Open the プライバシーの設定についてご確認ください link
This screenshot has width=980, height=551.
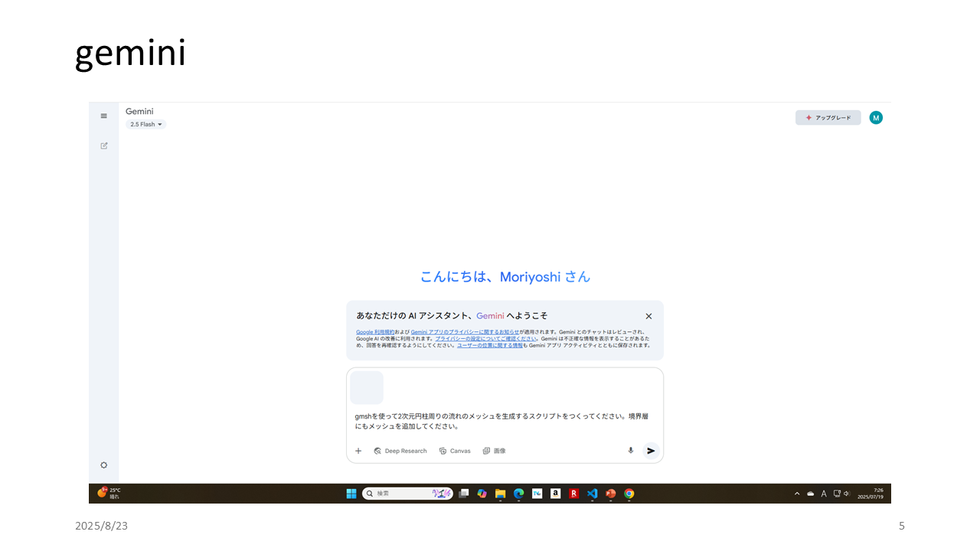coord(486,338)
